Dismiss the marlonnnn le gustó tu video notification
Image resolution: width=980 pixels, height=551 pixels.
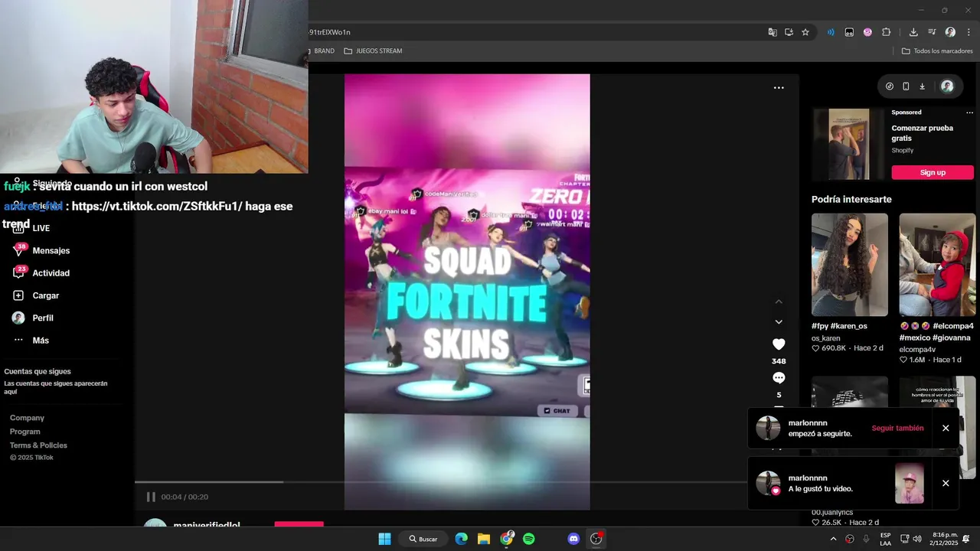pyautogui.click(x=946, y=483)
